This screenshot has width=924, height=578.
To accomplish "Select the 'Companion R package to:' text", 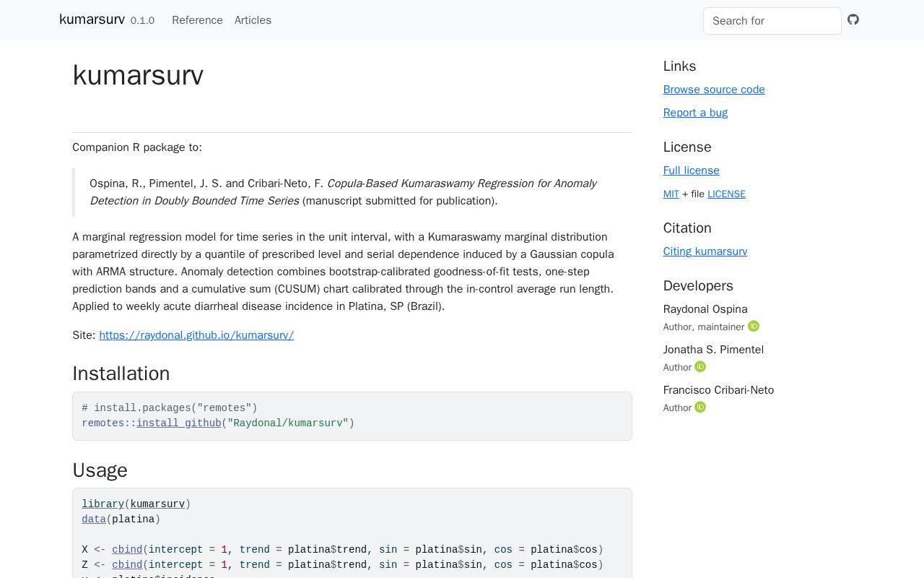I will [x=137, y=147].
